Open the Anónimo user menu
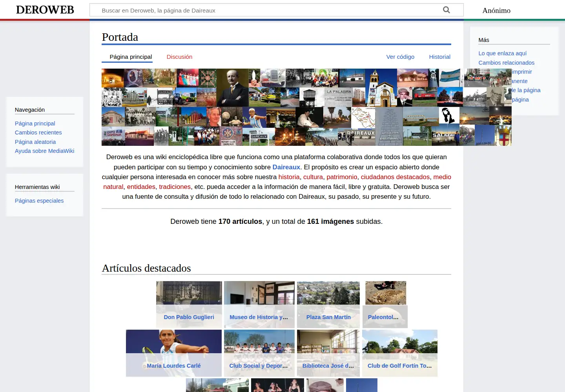 click(x=496, y=11)
